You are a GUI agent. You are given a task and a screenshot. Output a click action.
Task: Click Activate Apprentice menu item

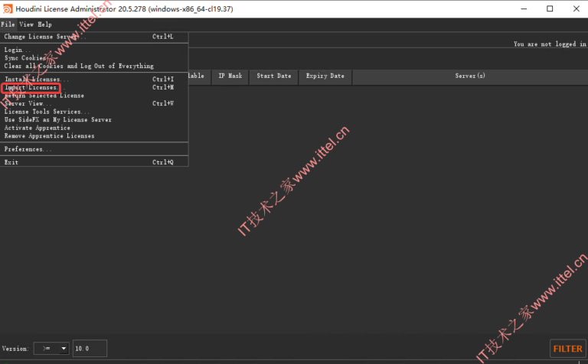tap(38, 128)
